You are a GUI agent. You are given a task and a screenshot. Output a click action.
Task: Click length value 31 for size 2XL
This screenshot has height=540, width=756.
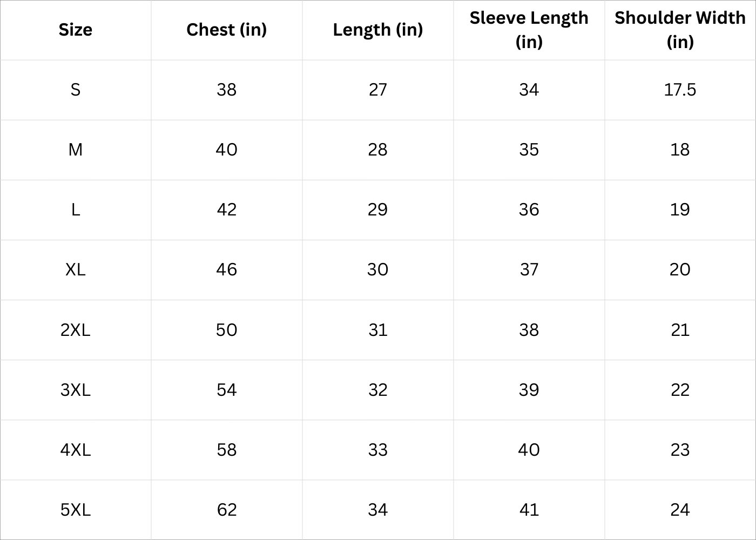[378, 330]
